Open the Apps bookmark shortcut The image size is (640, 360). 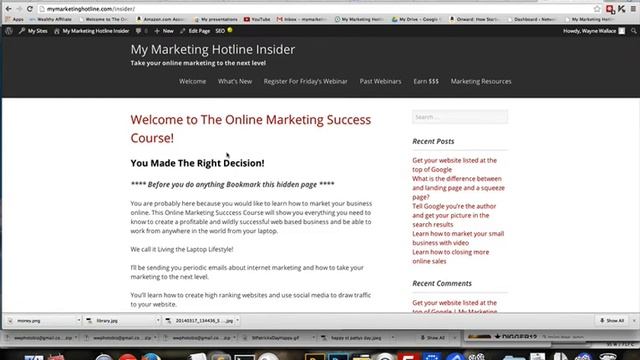tap(15, 19)
